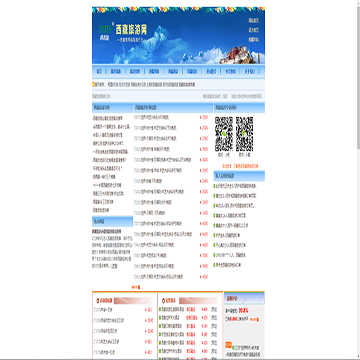Open the first item in the blue navigation bar
This screenshot has height=360, width=360.
tap(99, 71)
